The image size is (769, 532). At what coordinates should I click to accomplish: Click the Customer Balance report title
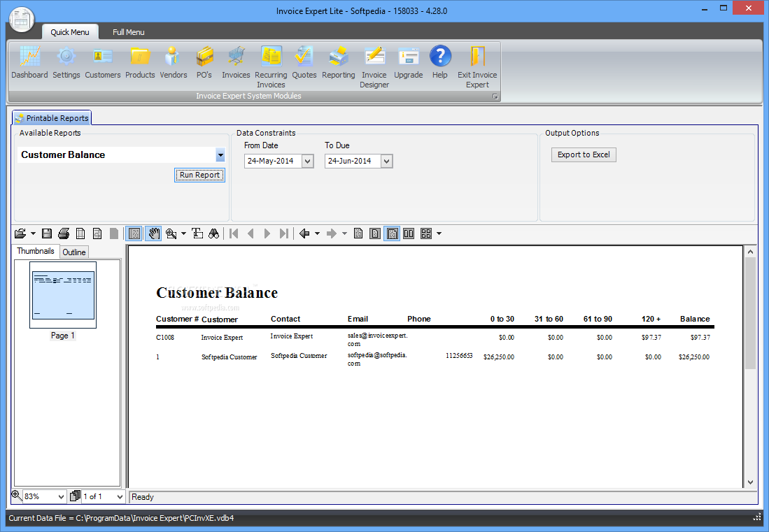[x=217, y=293]
